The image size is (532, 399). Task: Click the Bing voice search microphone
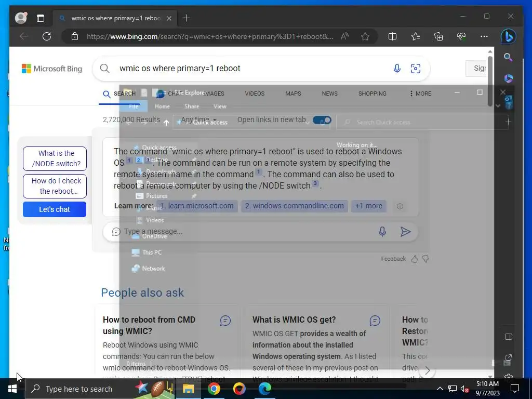point(396,69)
